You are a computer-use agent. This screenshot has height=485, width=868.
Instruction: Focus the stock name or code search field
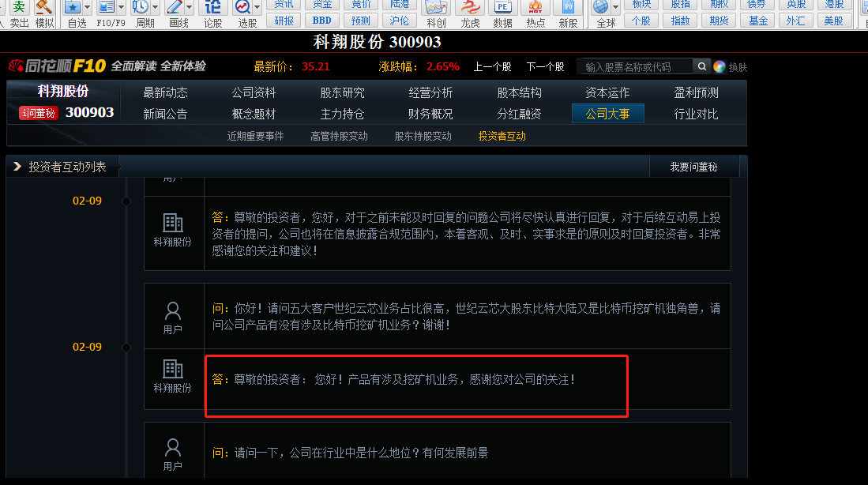(636, 66)
